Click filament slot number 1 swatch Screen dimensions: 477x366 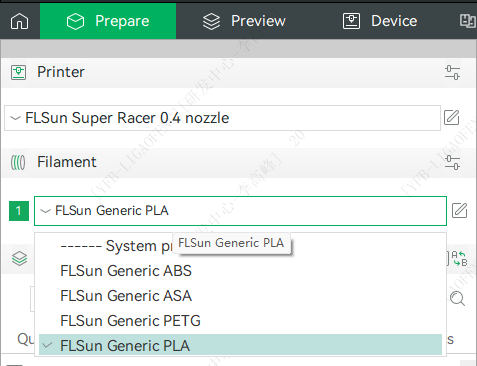click(x=19, y=211)
